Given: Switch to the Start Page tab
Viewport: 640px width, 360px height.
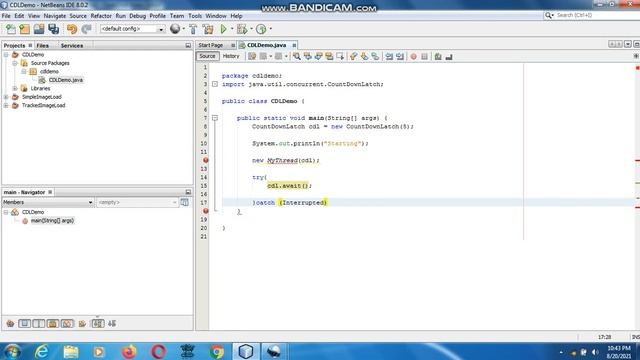Looking at the screenshot, I should [211, 45].
